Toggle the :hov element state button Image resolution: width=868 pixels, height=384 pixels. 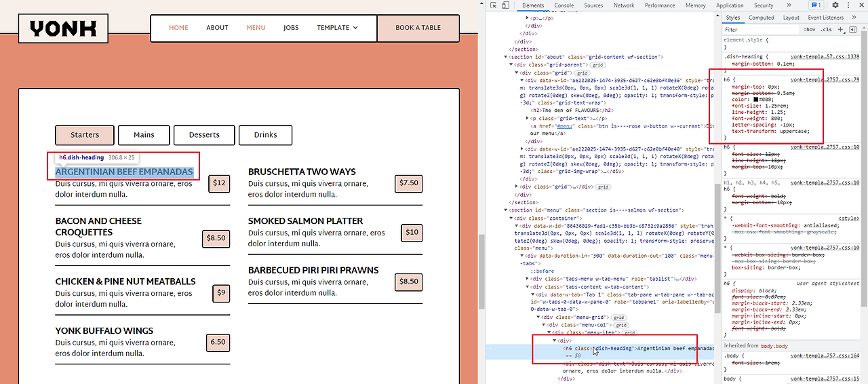point(809,29)
